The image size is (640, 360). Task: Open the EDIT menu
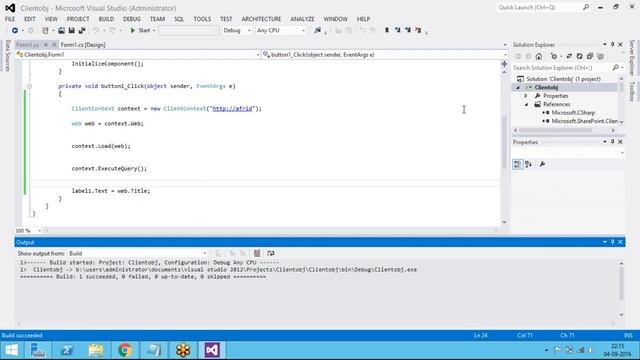[30, 19]
